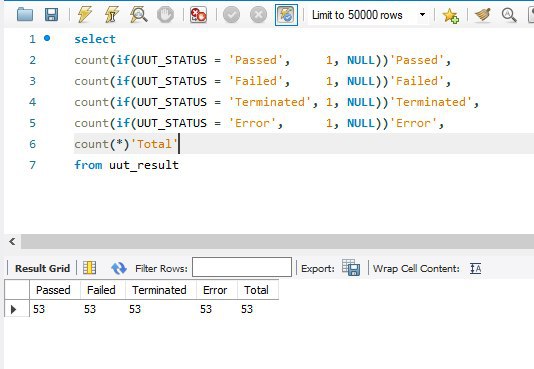Click line number 2 in gutter
The height and width of the screenshot is (369, 534).
click(32, 60)
